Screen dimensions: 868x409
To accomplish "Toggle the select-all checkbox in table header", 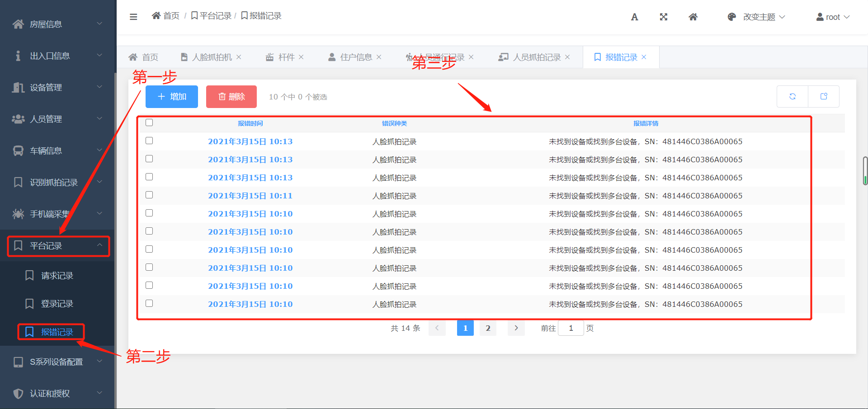I will click(149, 122).
